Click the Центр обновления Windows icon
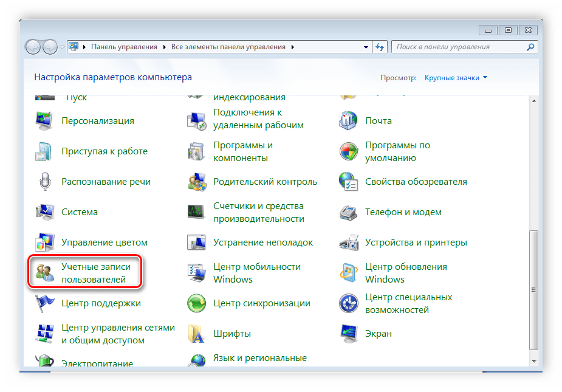Image resolution: width=562 pixels, height=392 pixels. coord(349,273)
